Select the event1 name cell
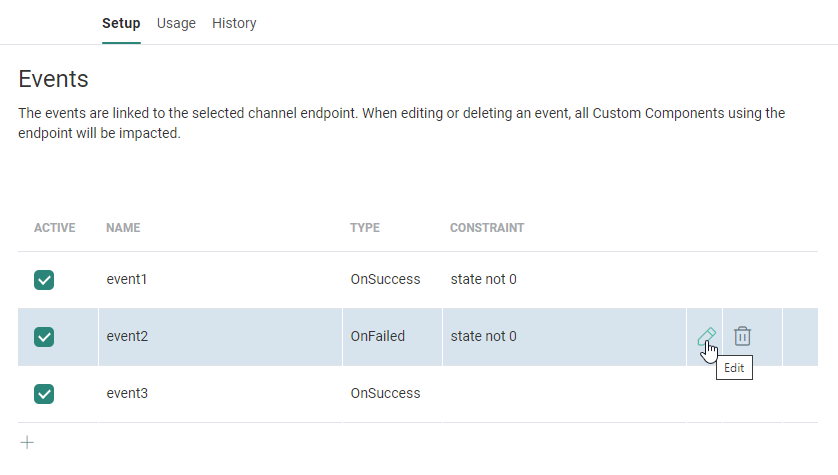This screenshot has height=475, width=838. 127,280
